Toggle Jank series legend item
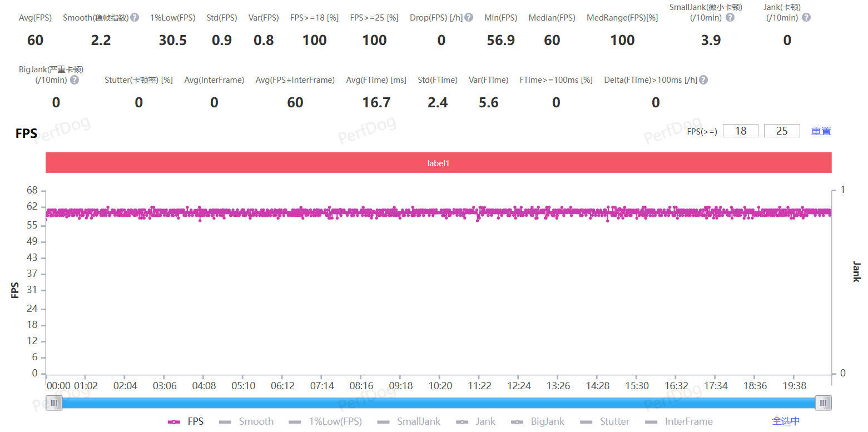Image resolution: width=868 pixels, height=432 pixels. pyautogui.click(x=476, y=421)
